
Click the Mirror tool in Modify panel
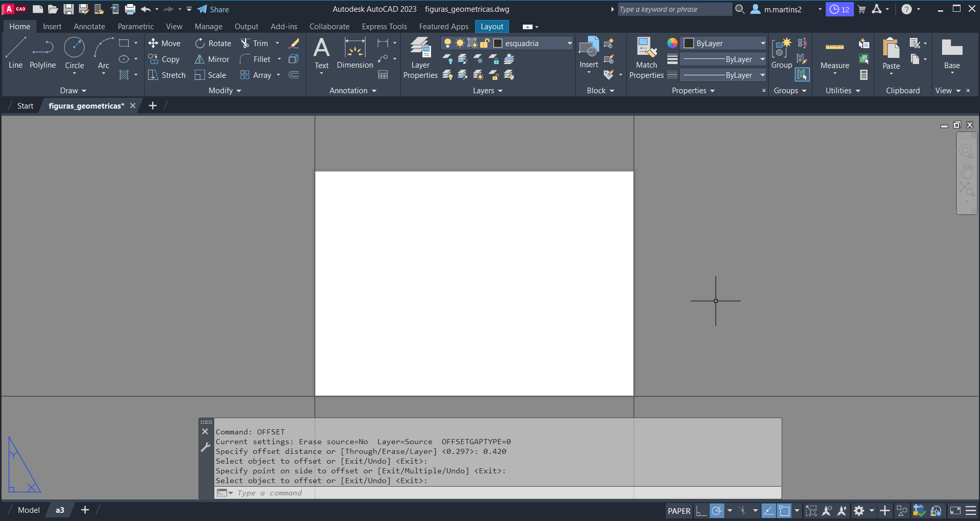coord(212,59)
